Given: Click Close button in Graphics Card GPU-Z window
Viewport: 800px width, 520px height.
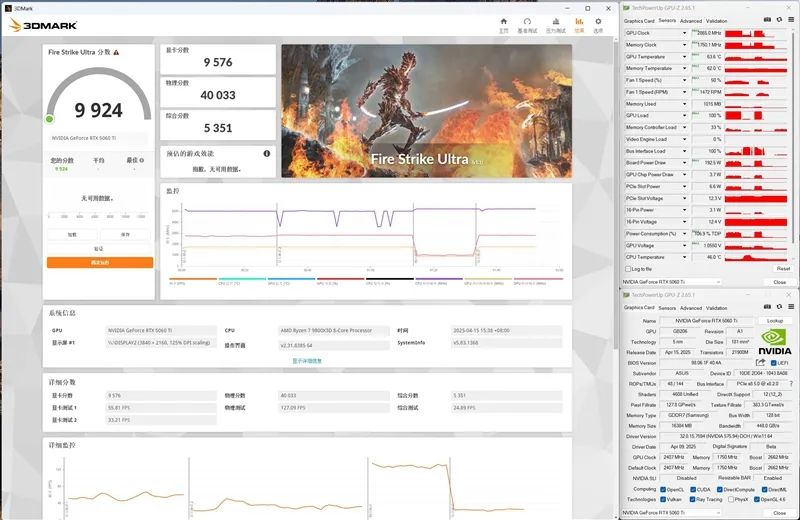Looking at the screenshot, I should 779,512.
